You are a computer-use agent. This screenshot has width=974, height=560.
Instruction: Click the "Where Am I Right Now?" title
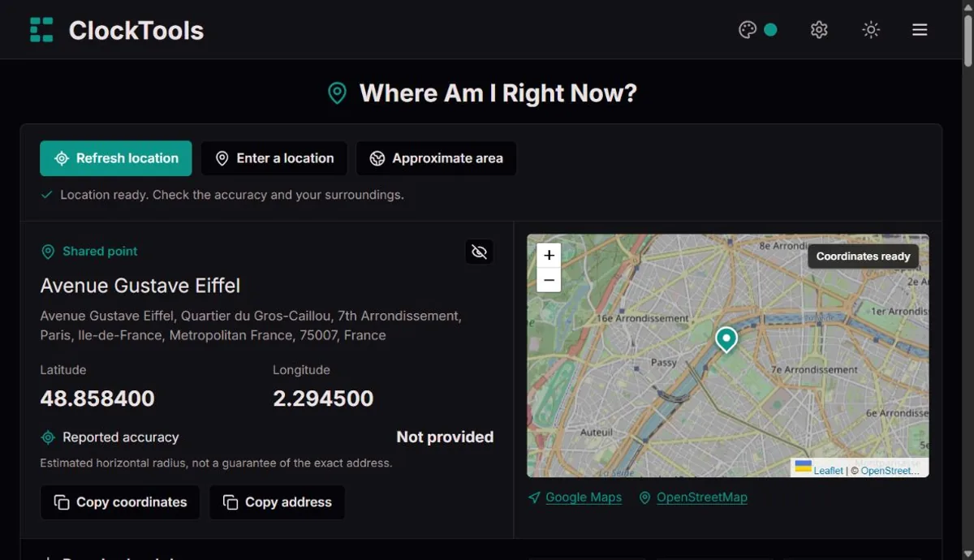coord(498,93)
